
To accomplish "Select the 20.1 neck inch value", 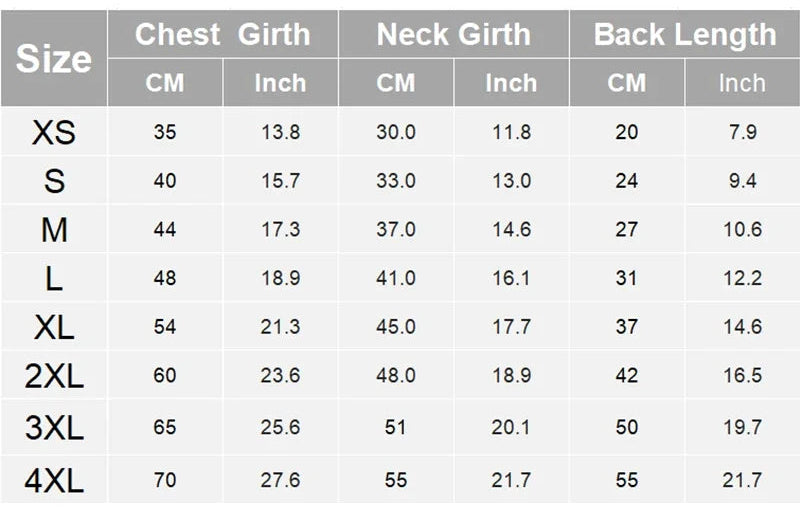I will [511, 428].
